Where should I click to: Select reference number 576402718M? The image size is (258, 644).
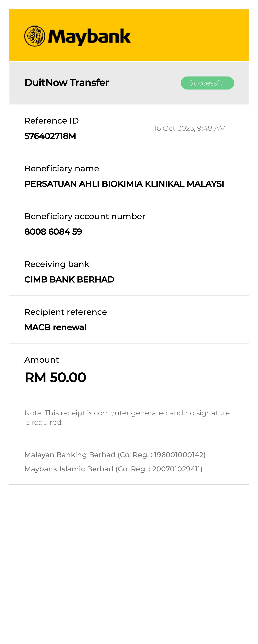50,136
